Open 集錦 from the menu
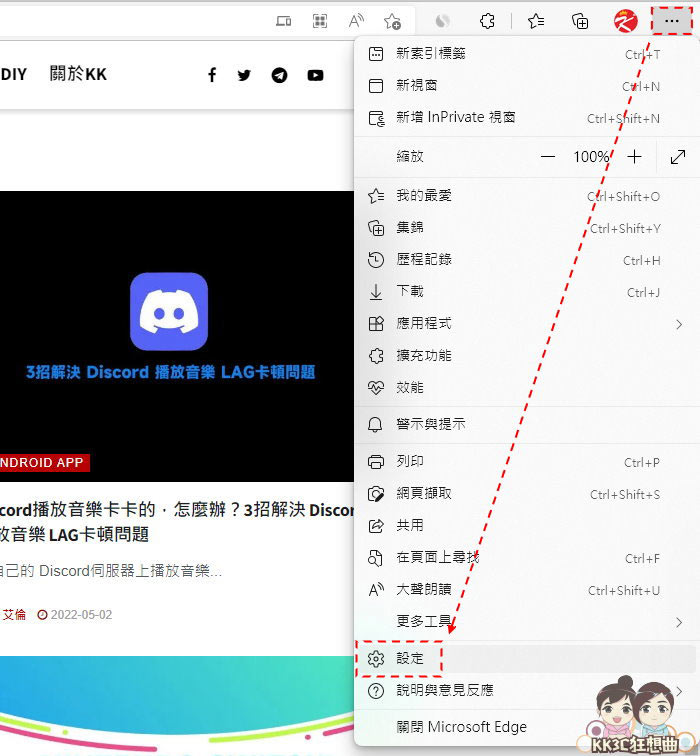The image size is (700, 756). [x=526, y=228]
